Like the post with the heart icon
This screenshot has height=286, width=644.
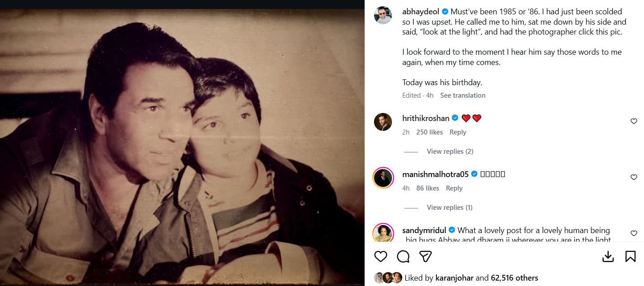380,256
